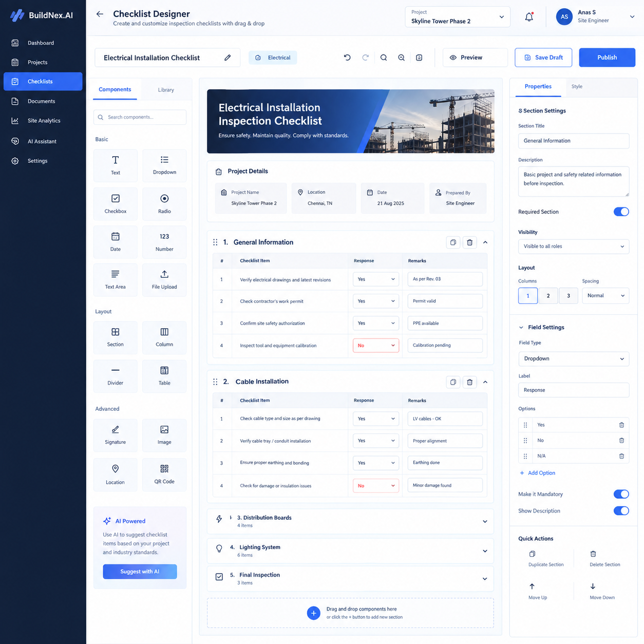644x644 pixels.
Task: Open the No response for calibration row
Action: tap(376, 345)
